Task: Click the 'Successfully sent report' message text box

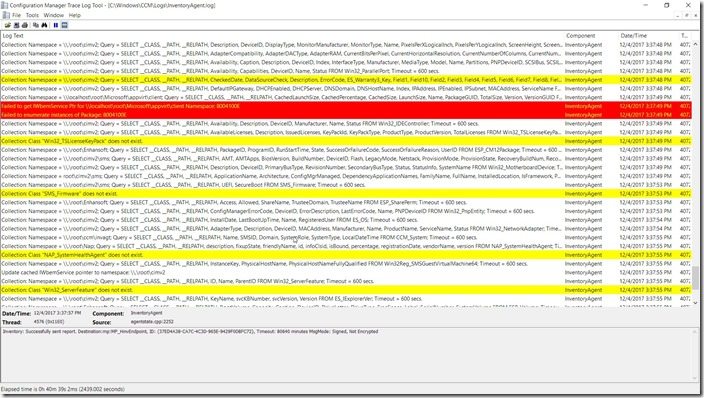Action: coord(348,355)
